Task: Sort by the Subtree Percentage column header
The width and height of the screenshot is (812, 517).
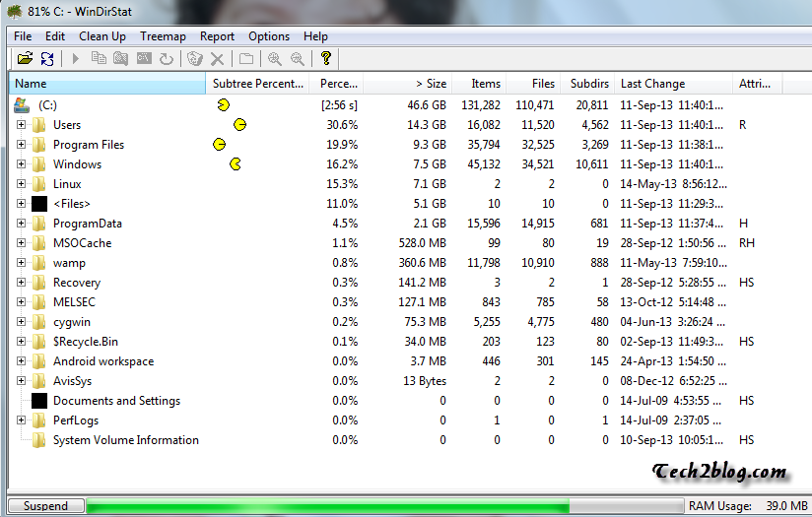Action: pyautogui.click(x=258, y=84)
